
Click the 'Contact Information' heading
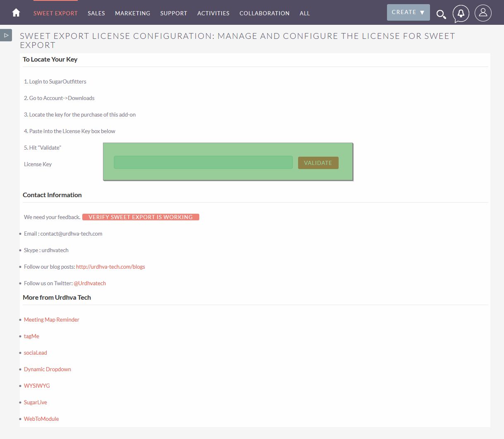[52, 195]
